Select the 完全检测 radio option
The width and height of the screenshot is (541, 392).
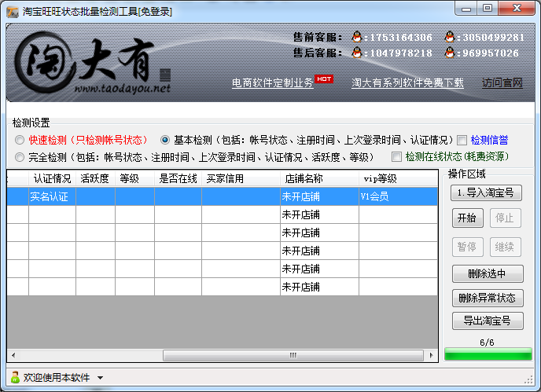[x=20, y=157]
